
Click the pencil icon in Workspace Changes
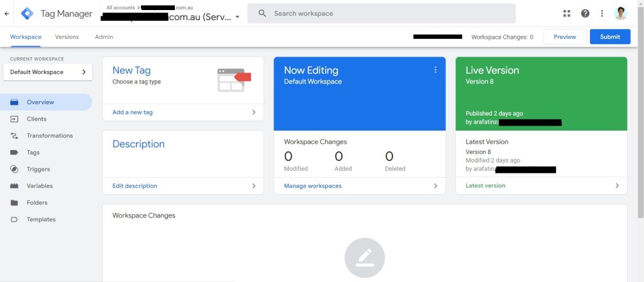(365, 258)
